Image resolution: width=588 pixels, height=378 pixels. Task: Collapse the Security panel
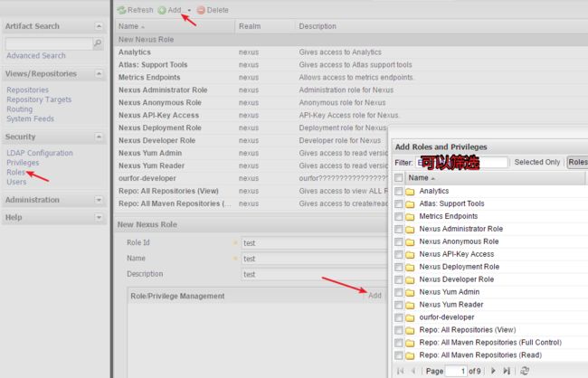[x=99, y=137]
